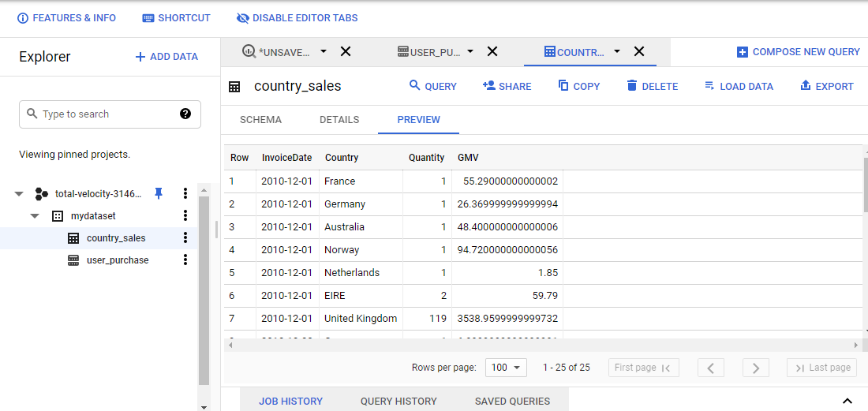Open dropdown on the COUNTR... tab
The image size is (868, 411).
pyautogui.click(x=617, y=51)
